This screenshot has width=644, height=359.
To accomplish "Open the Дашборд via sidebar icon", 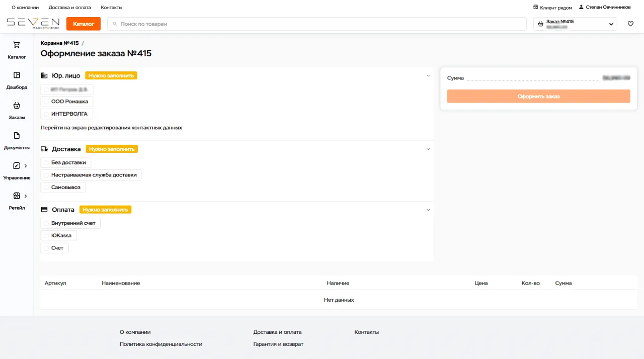I will tap(17, 80).
